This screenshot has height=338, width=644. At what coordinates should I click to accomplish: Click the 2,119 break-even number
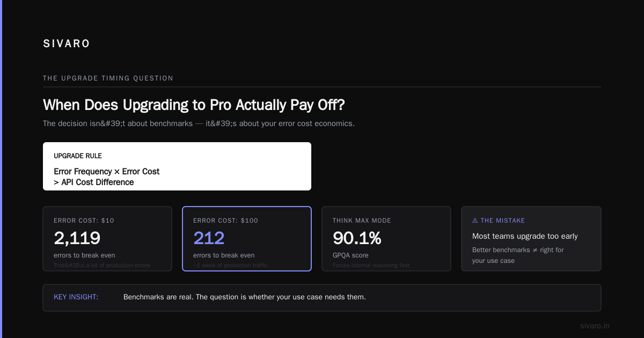click(77, 238)
